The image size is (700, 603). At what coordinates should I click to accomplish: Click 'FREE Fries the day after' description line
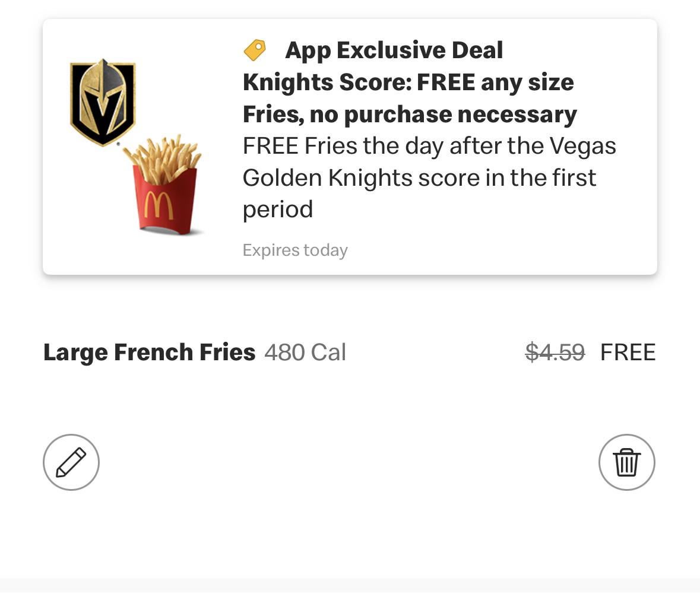point(429,146)
